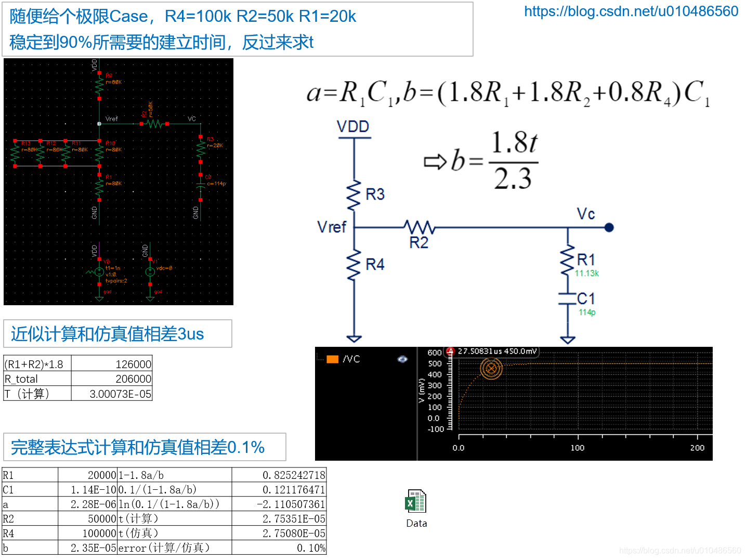This screenshot has width=746, height=560.
Task: Select the ln(0.1/(1-1.8a/b)) formula cell
Action: 175,504
